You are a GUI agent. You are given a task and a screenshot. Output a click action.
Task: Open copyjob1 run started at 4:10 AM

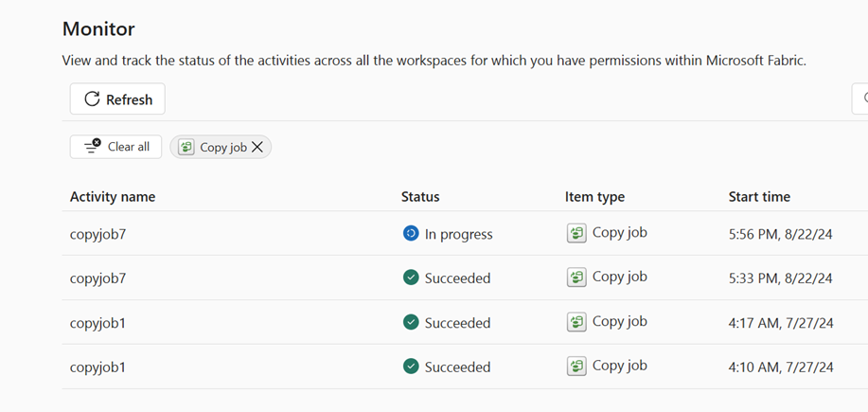point(97,367)
